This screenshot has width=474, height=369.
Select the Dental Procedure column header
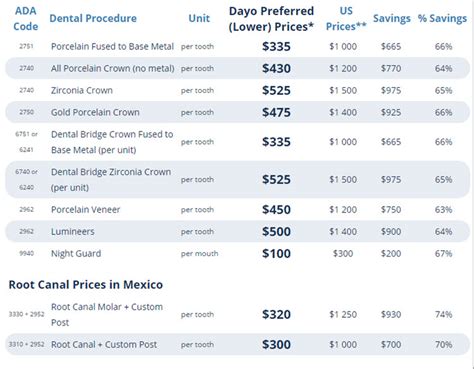click(x=93, y=18)
